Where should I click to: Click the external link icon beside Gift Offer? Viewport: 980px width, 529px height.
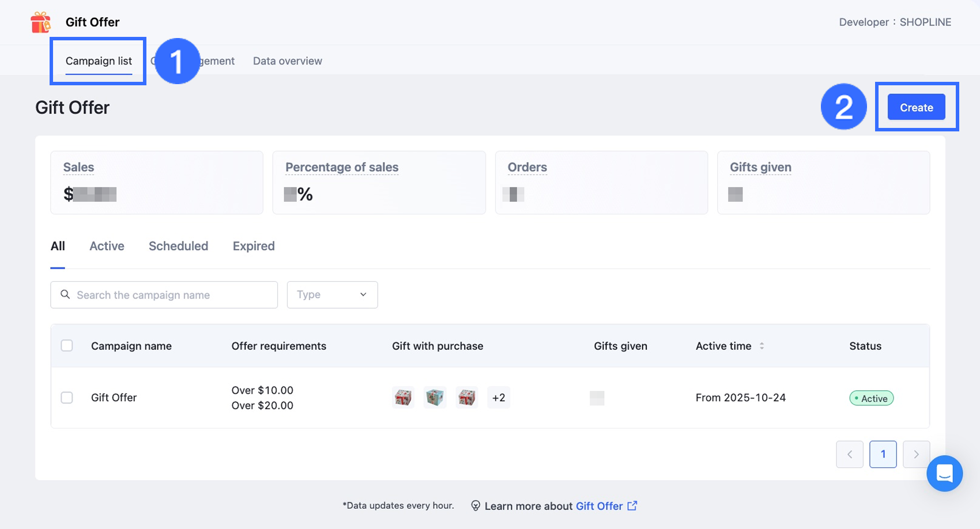pos(632,505)
